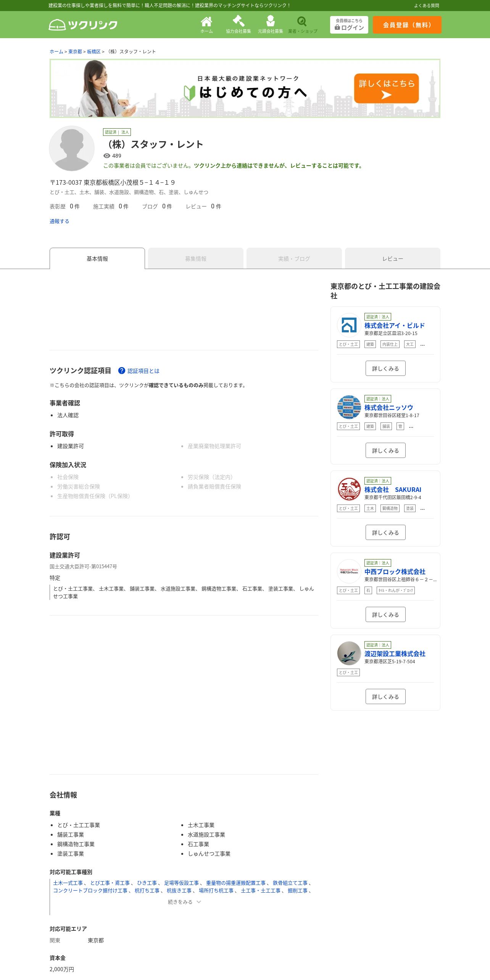Click 詳しくみる for ニッソウ
Image resolution: width=490 pixels, height=980 pixels.
point(385,450)
